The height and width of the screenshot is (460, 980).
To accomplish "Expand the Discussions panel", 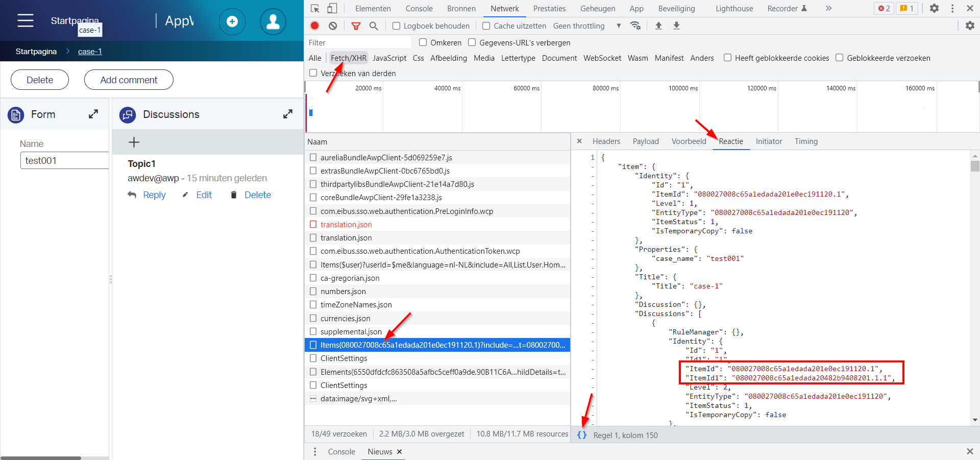I will (x=288, y=114).
